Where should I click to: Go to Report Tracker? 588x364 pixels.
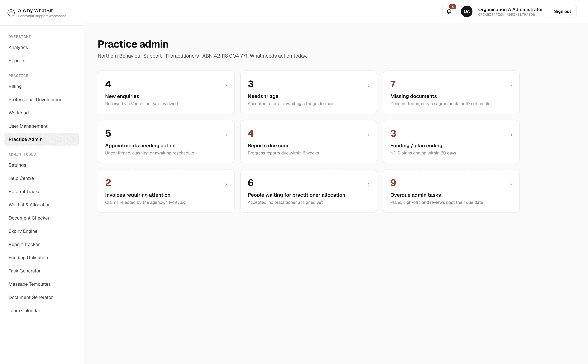click(41, 245)
